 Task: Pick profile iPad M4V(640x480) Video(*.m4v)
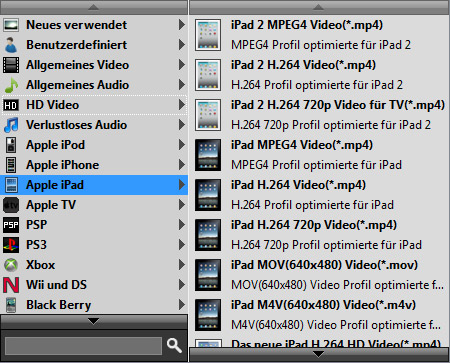tap(323, 305)
